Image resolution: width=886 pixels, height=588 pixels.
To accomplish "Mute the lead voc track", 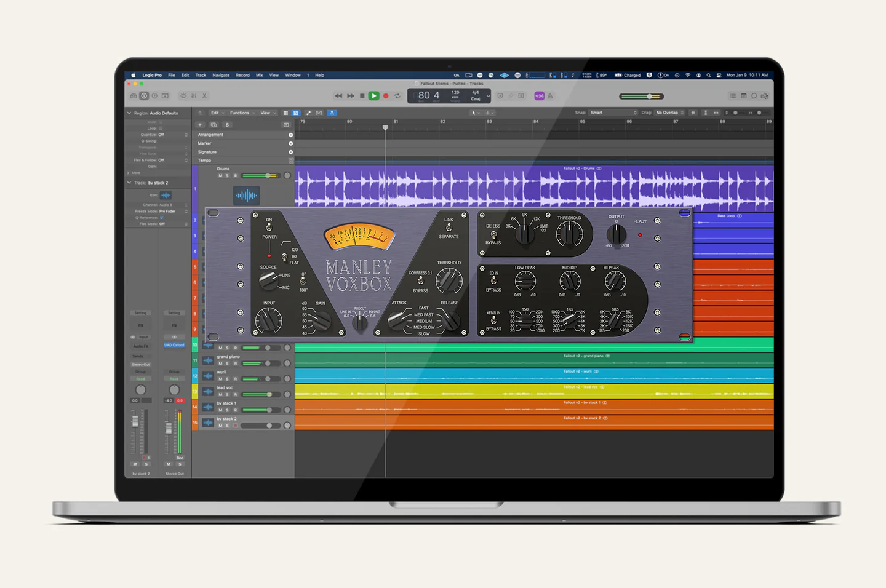I will click(x=220, y=395).
